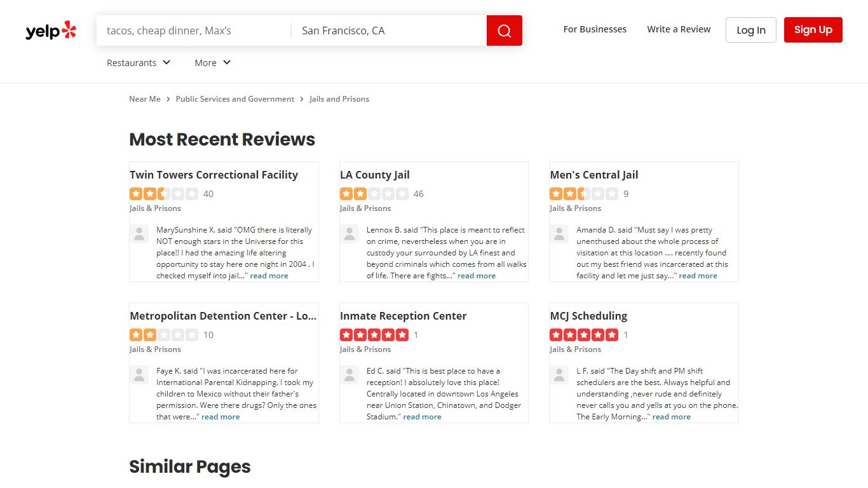This screenshot has height=488, width=868.
Task: Click the 40 review count for Twin Towers
Action: pos(208,194)
